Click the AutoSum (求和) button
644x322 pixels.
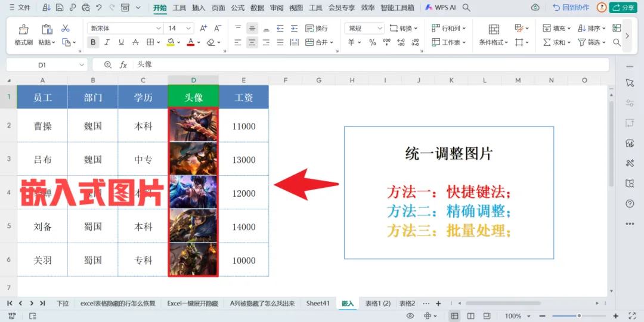coord(557,42)
